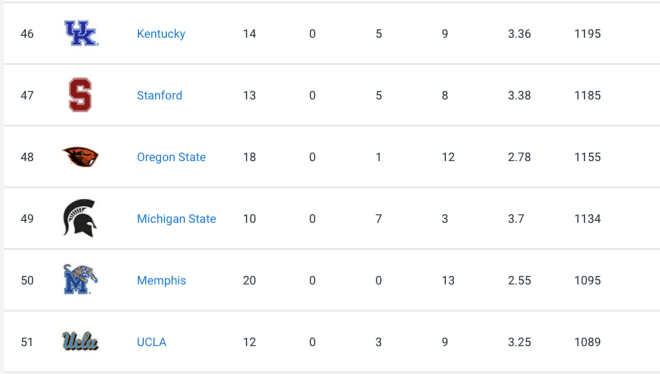Image resolution: width=660 pixels, height=374 pixels.
Task: Click the Stanford S logo
Action: tap(80, 95)
